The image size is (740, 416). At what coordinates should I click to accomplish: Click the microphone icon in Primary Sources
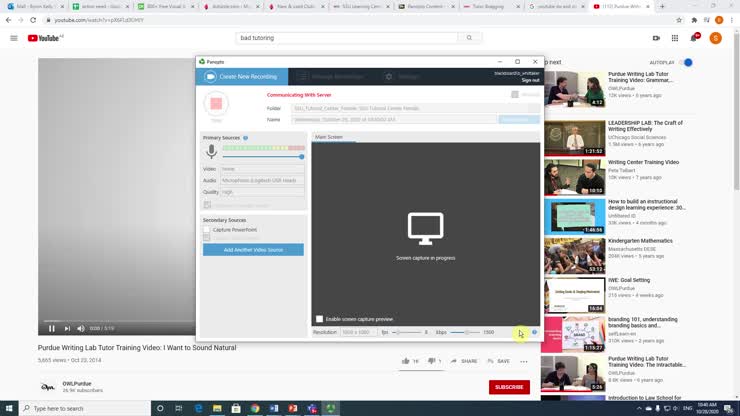211,151
